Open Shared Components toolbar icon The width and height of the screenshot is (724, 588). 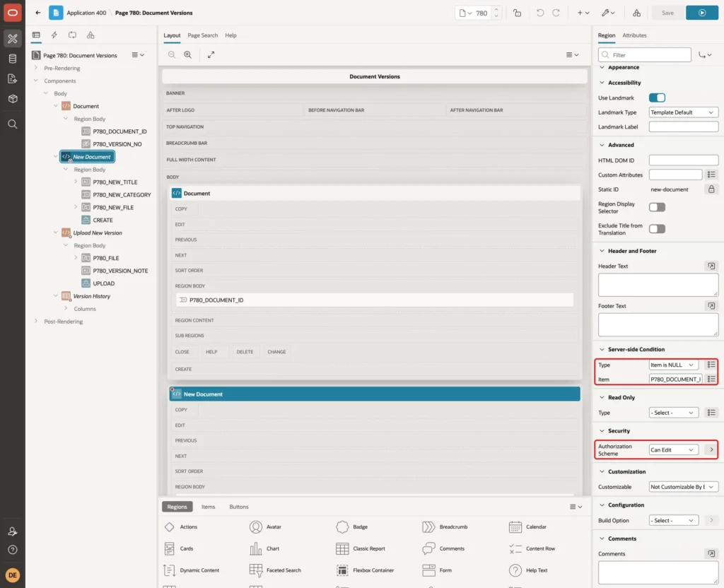pos(637,13)
